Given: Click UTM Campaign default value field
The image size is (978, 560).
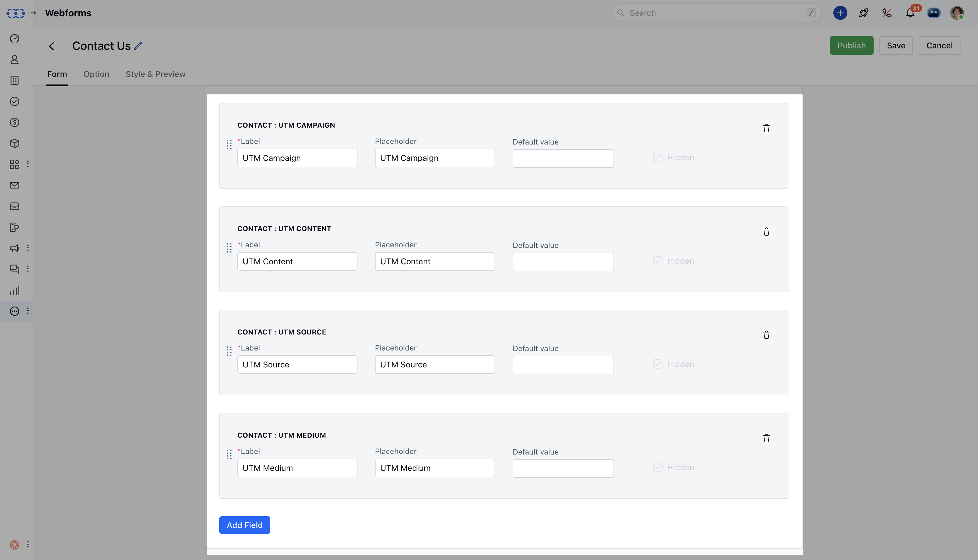Looking at the screenshot, I should (563, 159).
